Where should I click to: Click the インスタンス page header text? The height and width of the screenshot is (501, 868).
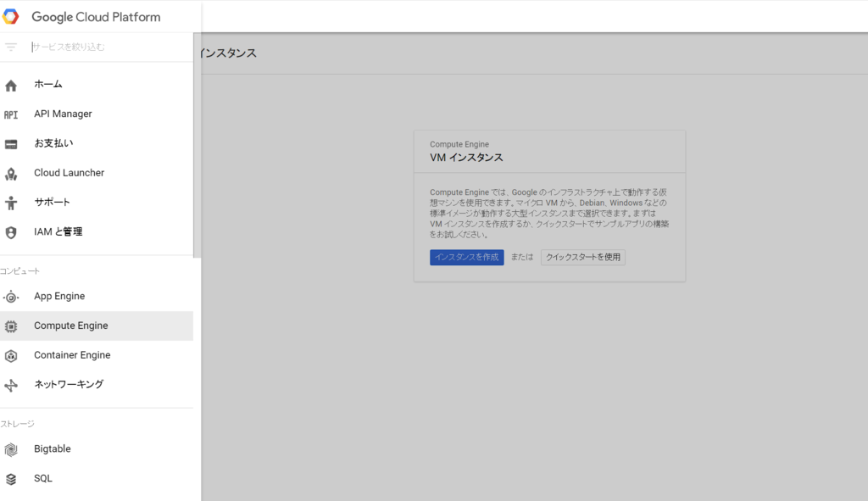pos(229,53)
